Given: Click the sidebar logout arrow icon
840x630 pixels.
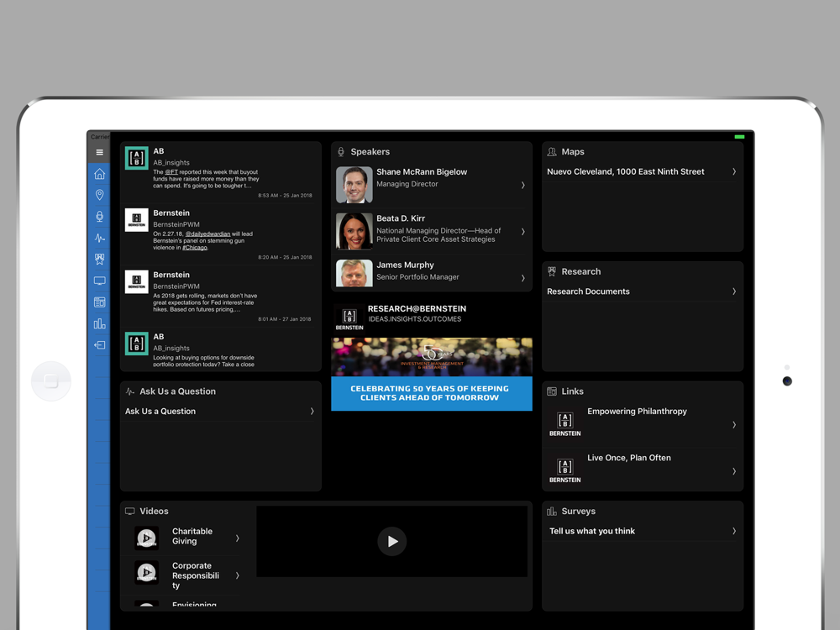Looking at the screenshot, I should (x=100, y=345).
